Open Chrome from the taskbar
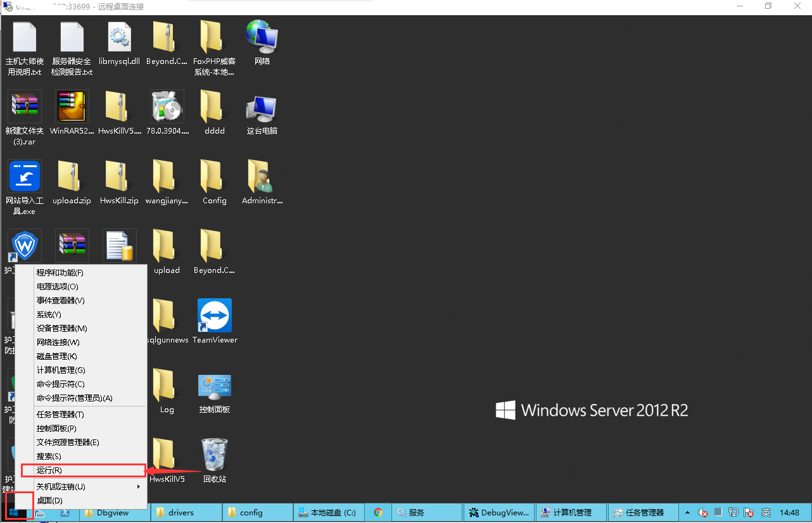812x523 pixels. (x=378, y=512)
